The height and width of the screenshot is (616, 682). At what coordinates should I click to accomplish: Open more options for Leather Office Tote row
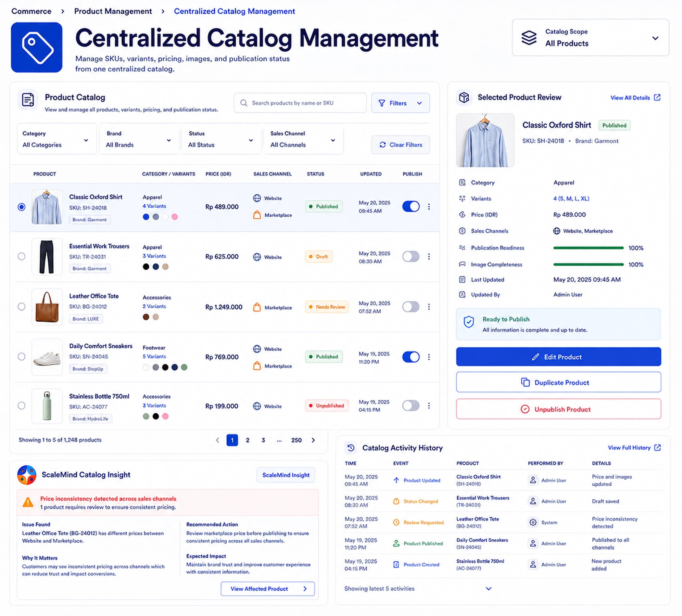(x=429, y=307)
